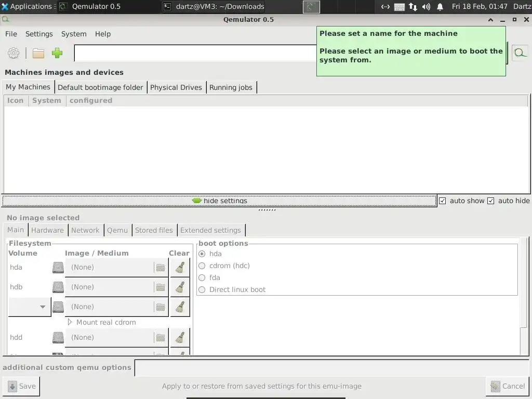Click the open folder toolbar icon
Image resolution: width=532 pixels, height=399 pixels.
point(38,54)
